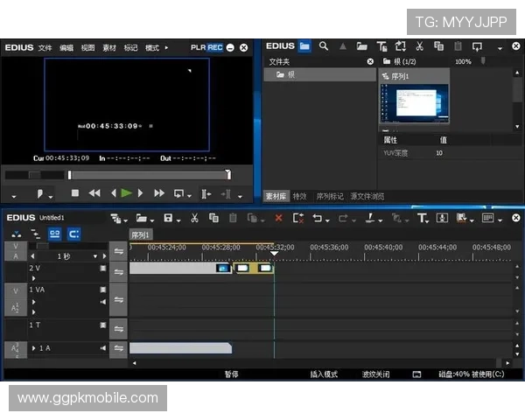This screenshot has height=420, width=525.
Task: Toggle the REC mode in the player
Action: tap(215, 47)
